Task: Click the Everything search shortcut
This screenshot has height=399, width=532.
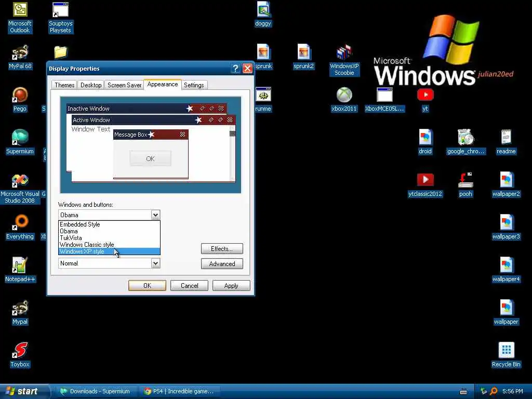Action: click(x=20, y=228)
